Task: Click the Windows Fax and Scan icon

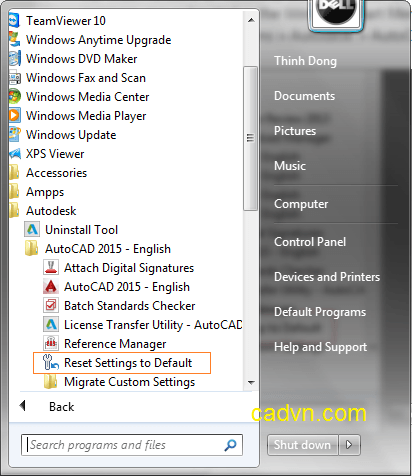Action: [x=15, y=78]
